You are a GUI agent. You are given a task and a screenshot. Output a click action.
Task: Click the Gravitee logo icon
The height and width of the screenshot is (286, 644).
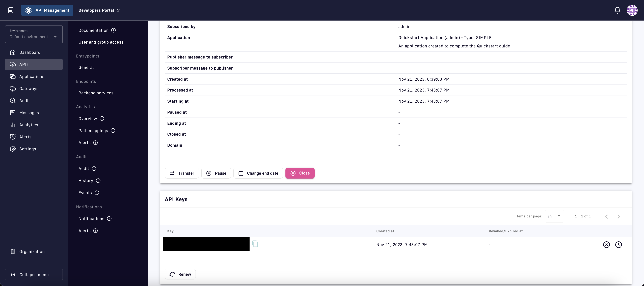point(10,10)
